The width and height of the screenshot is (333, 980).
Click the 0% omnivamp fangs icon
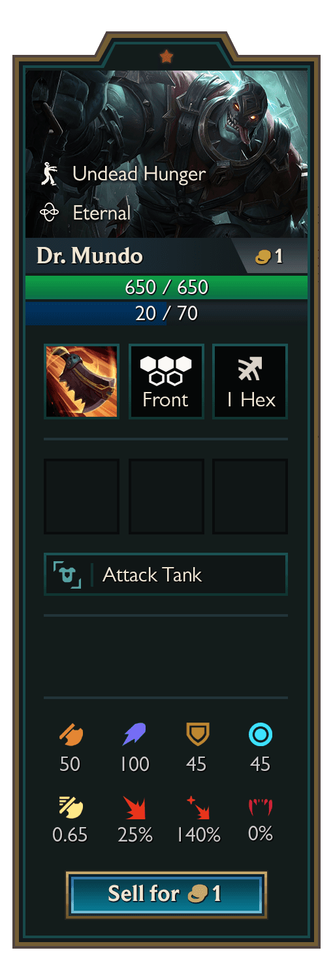[261, 807]
